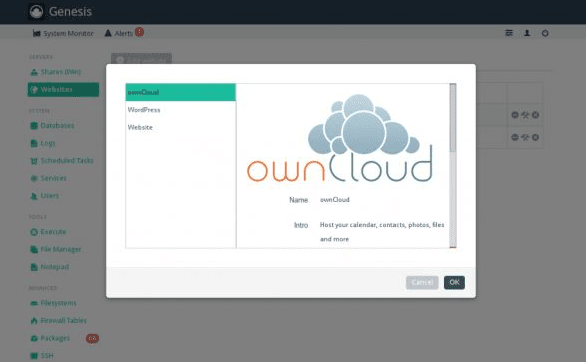Click the first-row delete icon
The image size is (586, 362).
(x=535, y=115)
